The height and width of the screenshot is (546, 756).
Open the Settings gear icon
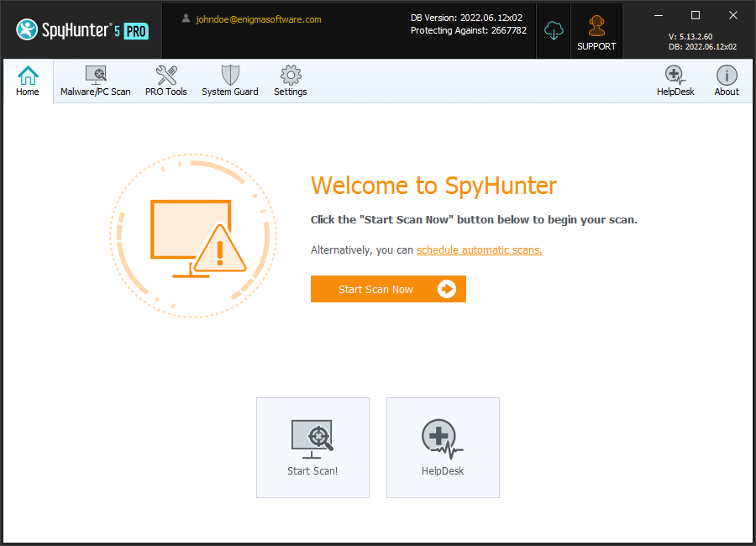(291, 76)
